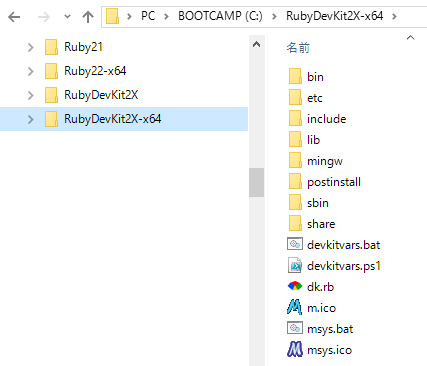This screenshot has width=427, height=366.
Task: Open the recent locations dropdown chevron
Action: pyautogui.click(x=67, y=16)
